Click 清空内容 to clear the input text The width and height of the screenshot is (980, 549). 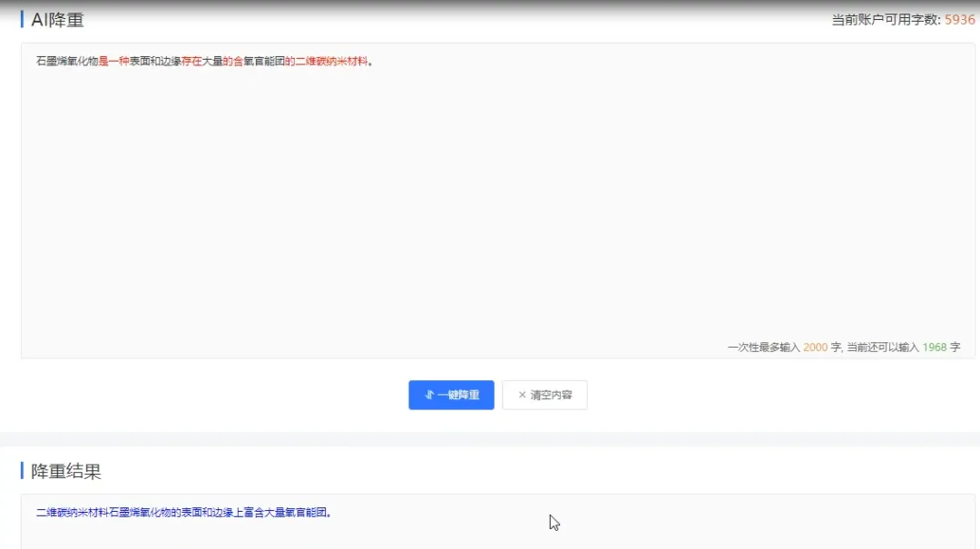544,395
